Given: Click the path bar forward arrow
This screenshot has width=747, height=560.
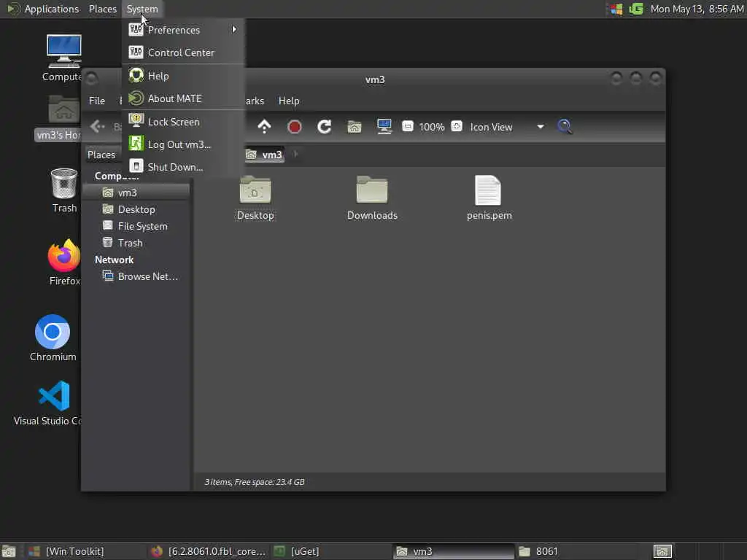Looking at the screenshot, I should click(x=295, y=155).
